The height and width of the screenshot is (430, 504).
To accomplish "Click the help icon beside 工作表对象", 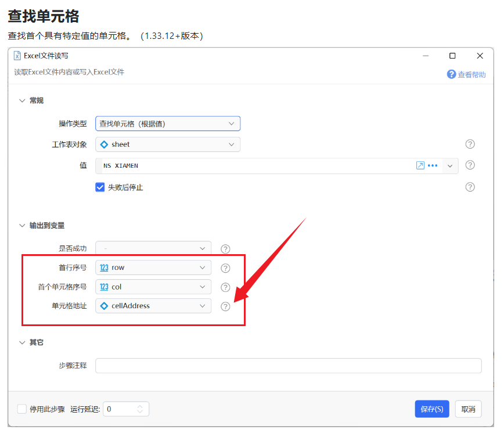I will (470, 144).
